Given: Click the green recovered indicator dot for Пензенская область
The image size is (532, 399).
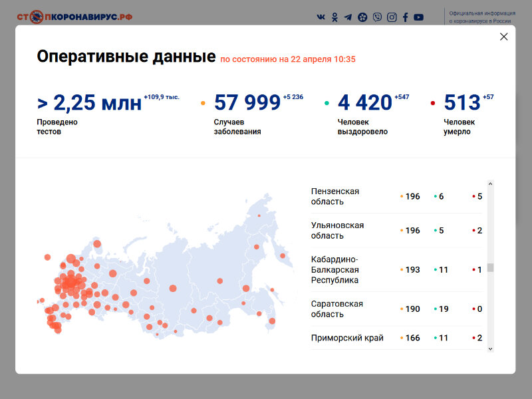Looking at the screenshot, I should pyautogui.click(x=435, y=196).
